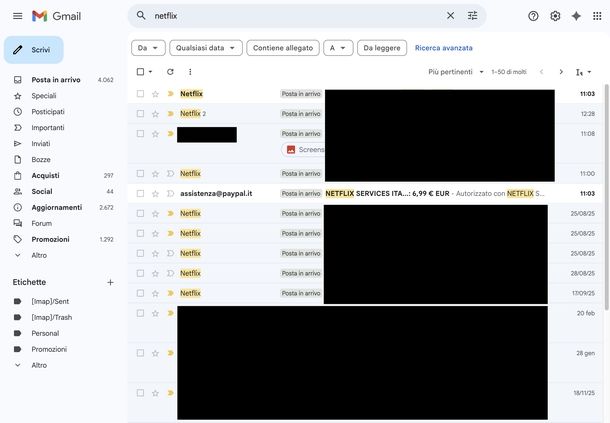
Task: Click the vertical scrollbar of results
Action: click(606, 197)
